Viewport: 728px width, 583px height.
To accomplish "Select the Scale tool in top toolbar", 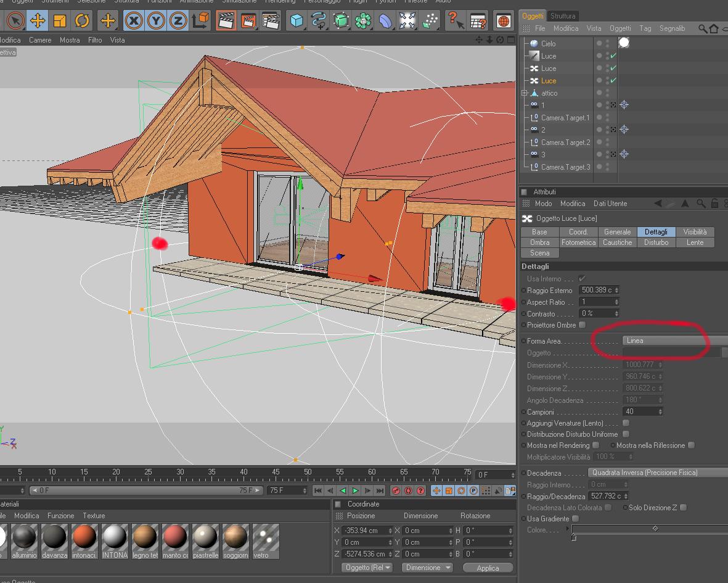I will coord(60,20).
